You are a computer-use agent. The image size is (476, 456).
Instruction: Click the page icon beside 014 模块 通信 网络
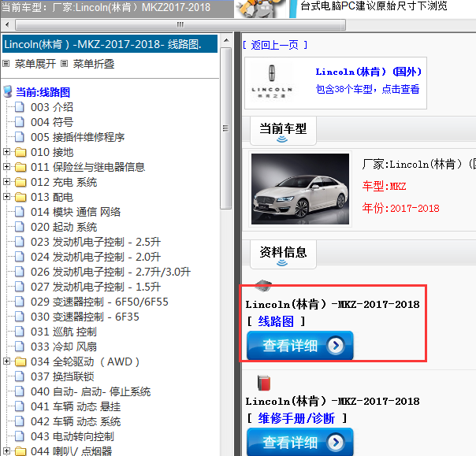click(20, 212)
